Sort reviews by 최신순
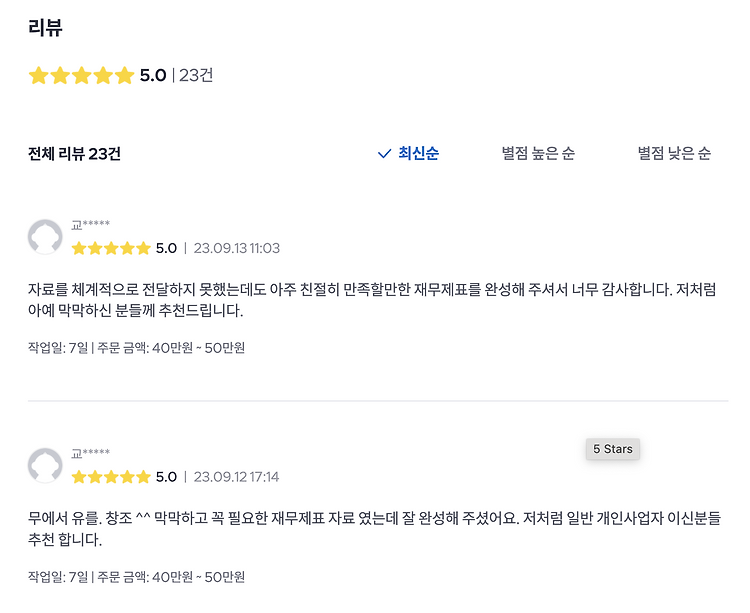Screen dimensions: 750x613 pyautogui.click(x=418, y=154)
